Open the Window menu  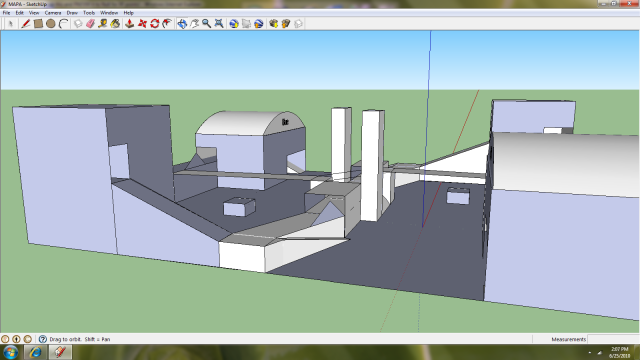(x=109, y=13)
